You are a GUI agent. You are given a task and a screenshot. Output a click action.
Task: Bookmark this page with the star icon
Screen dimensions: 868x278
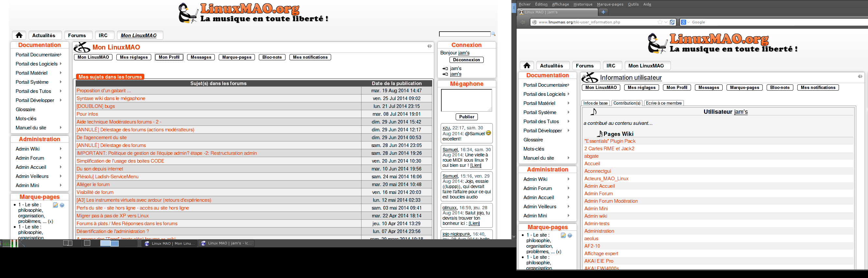point(660,22)
